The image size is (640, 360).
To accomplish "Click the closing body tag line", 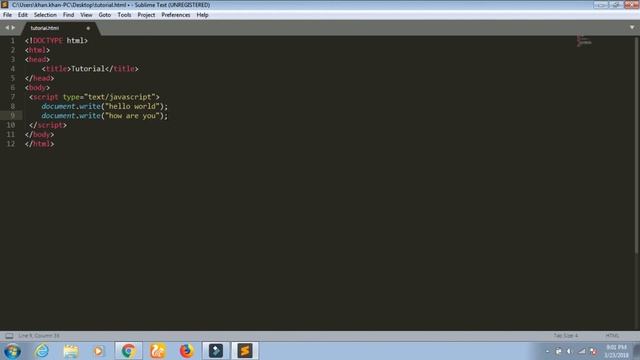I will click(39, 134).
